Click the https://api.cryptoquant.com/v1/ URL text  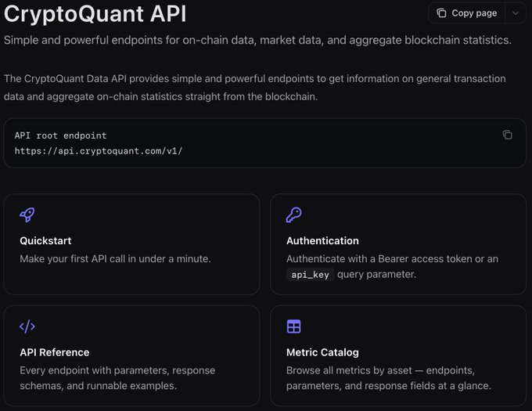pyautogui.click(x=99, y=151)
